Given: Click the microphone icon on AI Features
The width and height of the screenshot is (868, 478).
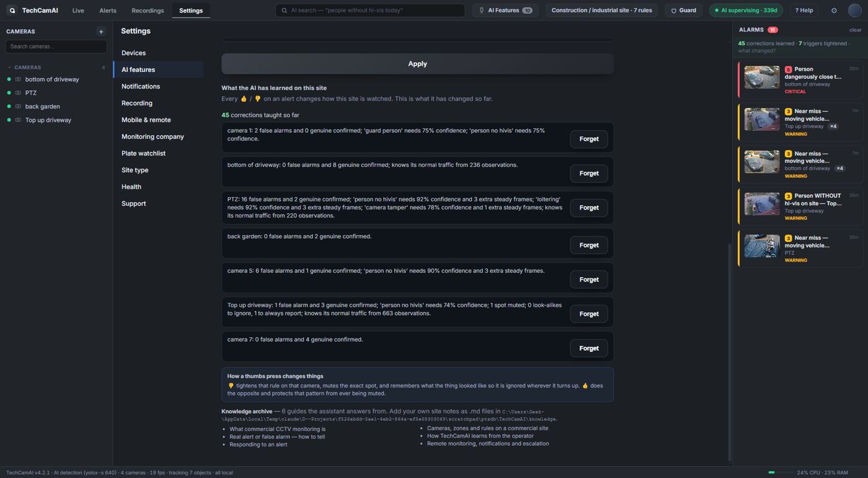Looking at the screenshot, I should pos(482,11).
